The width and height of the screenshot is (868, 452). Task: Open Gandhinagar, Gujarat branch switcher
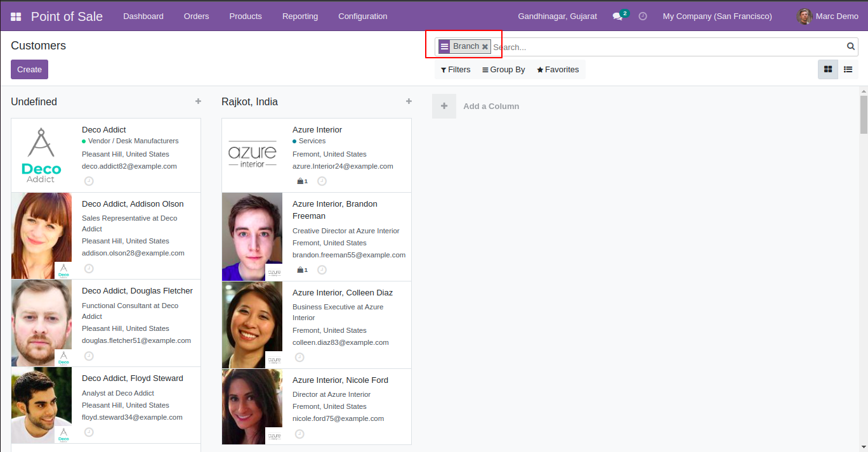click(557, 16)
